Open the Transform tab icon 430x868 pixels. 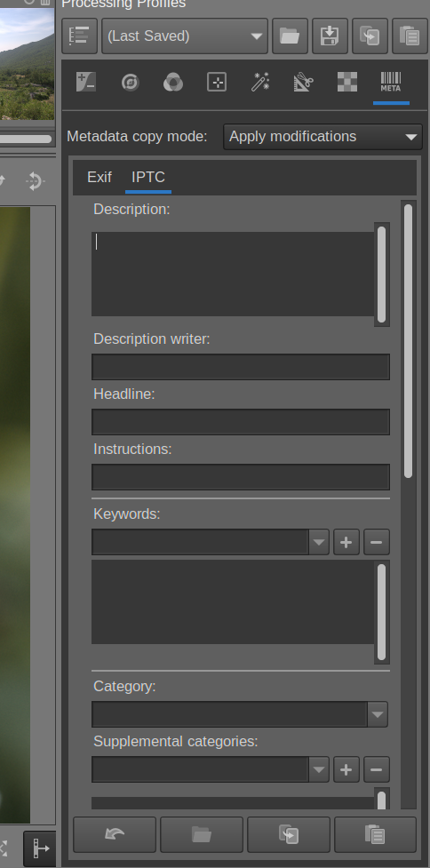(303, 82)
